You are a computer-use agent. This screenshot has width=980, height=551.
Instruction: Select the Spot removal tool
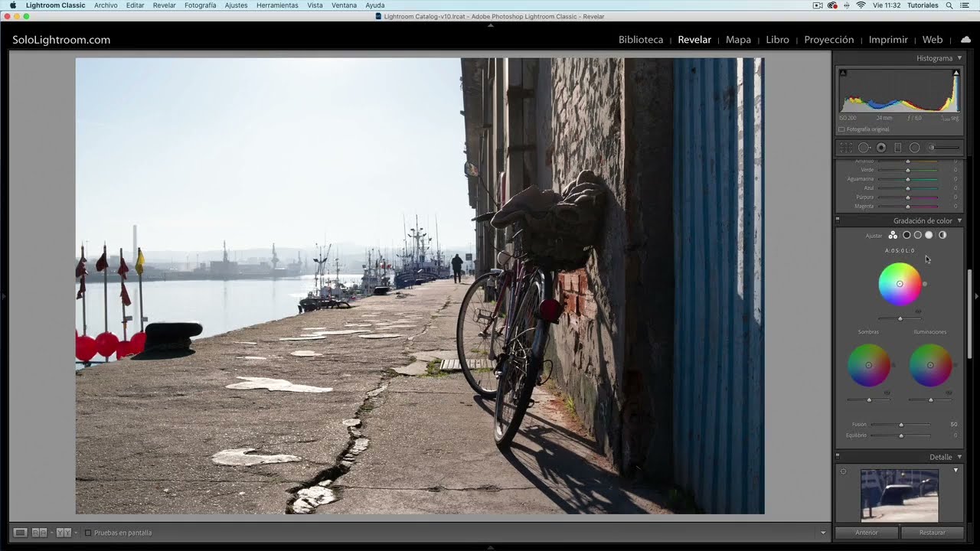coord(864,148)
